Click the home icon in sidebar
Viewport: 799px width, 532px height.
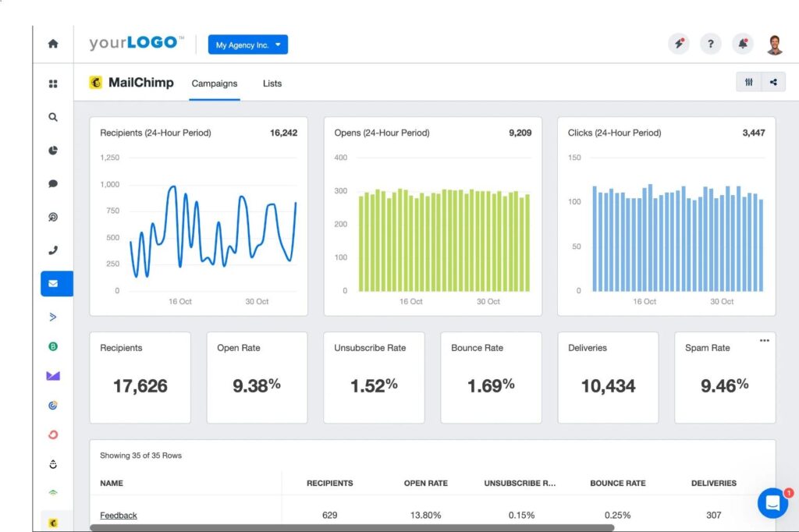(x=53, y=44)
